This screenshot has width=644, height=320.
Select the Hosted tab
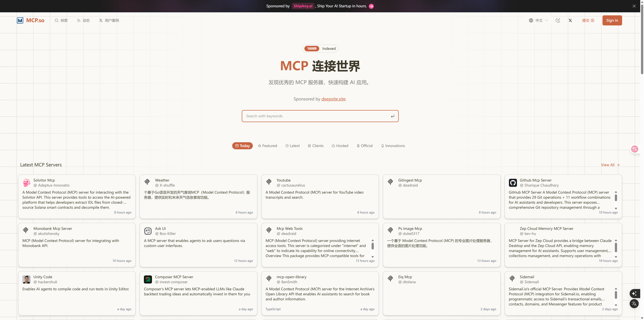tap(340, 146)
